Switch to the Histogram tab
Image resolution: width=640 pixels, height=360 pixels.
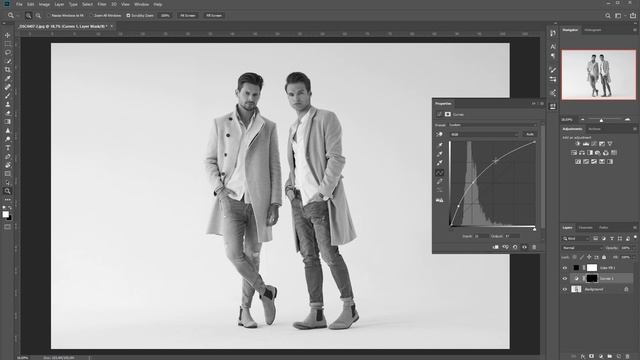(593, 30)
